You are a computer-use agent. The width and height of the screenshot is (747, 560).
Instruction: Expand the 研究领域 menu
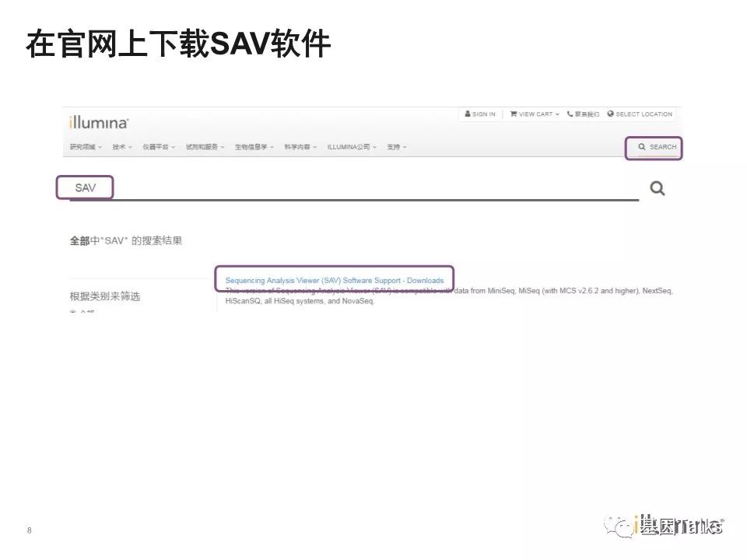coord(85,147)
